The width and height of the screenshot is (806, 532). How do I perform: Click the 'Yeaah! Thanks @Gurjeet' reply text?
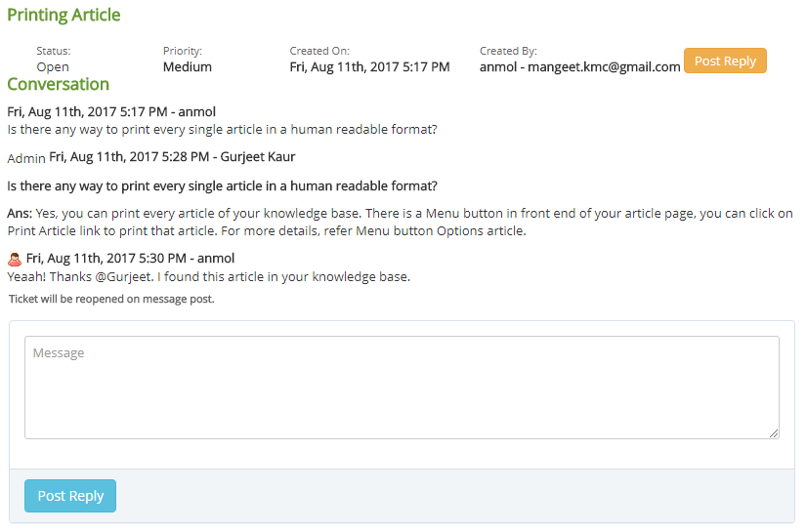click(x=208, y=276)
